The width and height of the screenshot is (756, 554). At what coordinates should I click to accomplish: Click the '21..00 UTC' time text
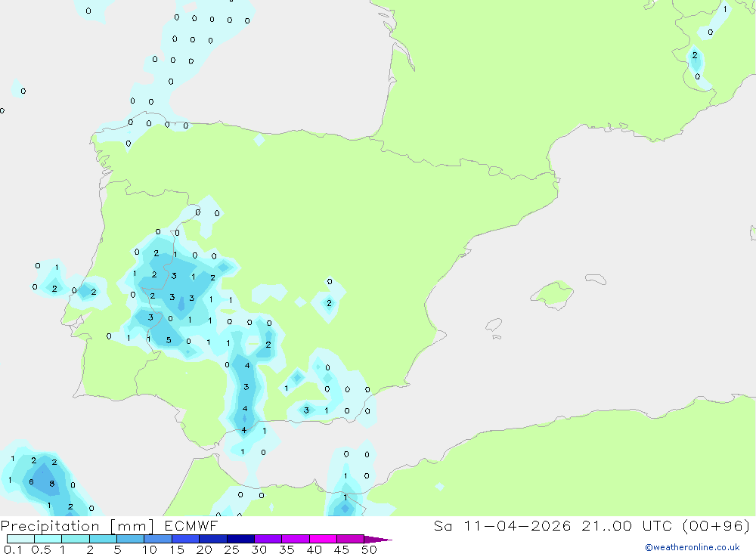click(627, 526)
